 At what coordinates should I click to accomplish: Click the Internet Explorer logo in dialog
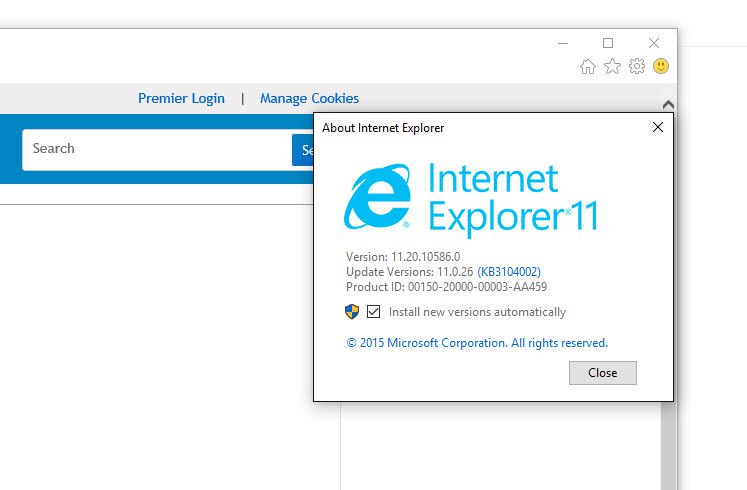click(377, 196)
